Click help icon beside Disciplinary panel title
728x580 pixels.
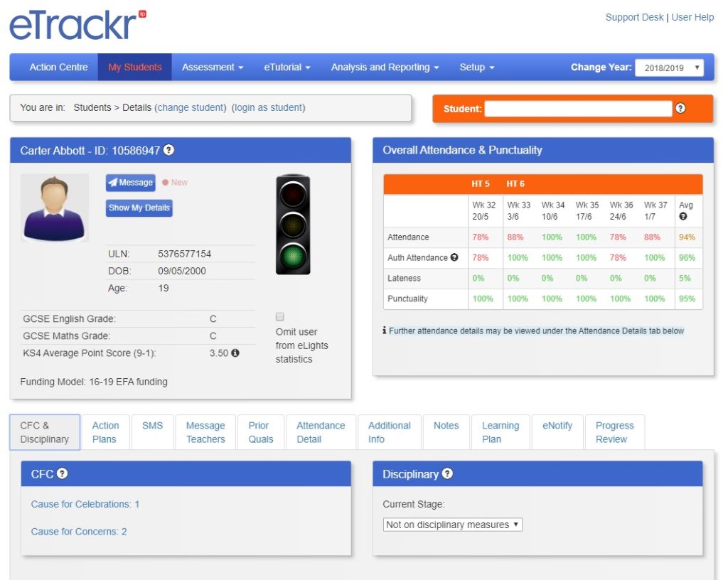447,474
